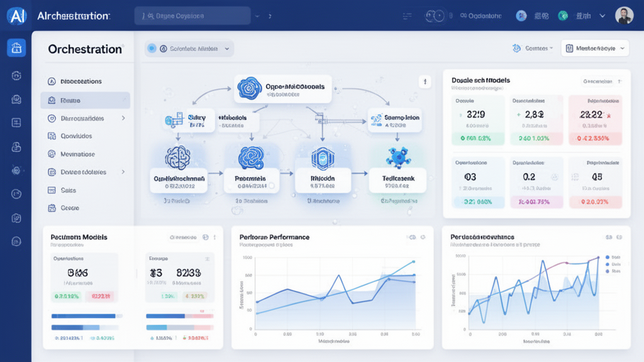Click the icon on the 'Saernp Inlon' flow node

[376, 120]
